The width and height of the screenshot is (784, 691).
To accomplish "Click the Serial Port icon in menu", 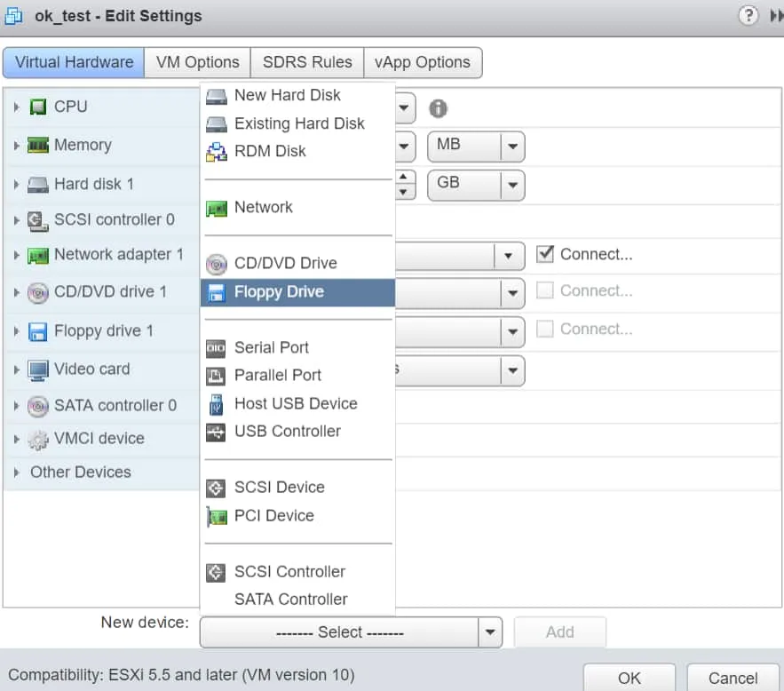I will (217, 348).
